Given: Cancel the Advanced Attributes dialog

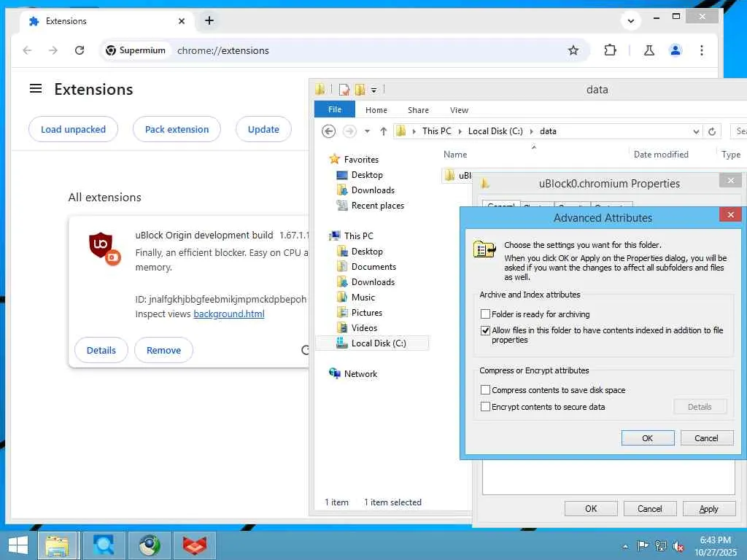Looking at the screenshot, I should pyautogui.click(x=706, y=438).
